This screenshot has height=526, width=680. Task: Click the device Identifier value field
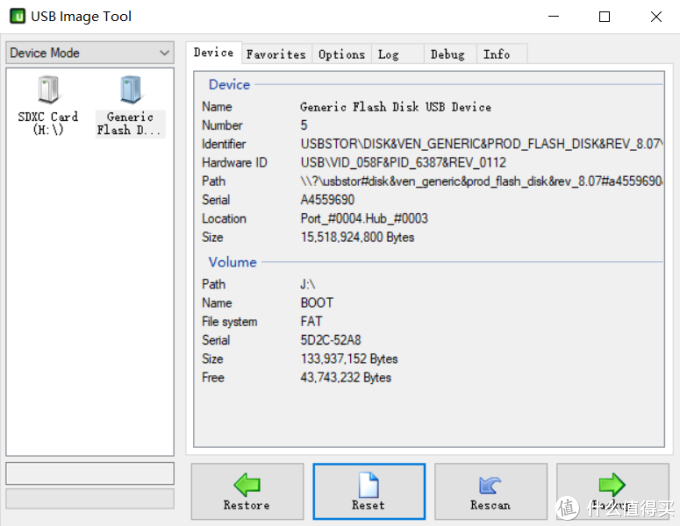(x=480, y=144)
